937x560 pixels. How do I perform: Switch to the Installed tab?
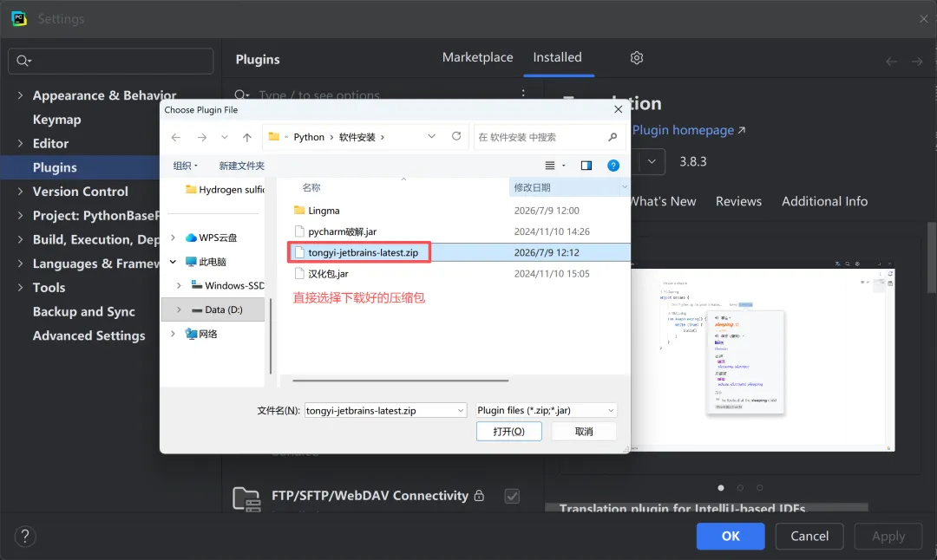pyautogui.click(x=558, y=57)
